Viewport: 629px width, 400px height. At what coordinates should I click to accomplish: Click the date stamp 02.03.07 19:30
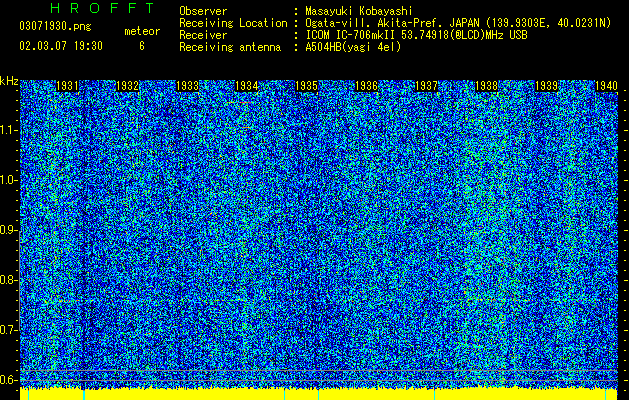click(61, 46)
